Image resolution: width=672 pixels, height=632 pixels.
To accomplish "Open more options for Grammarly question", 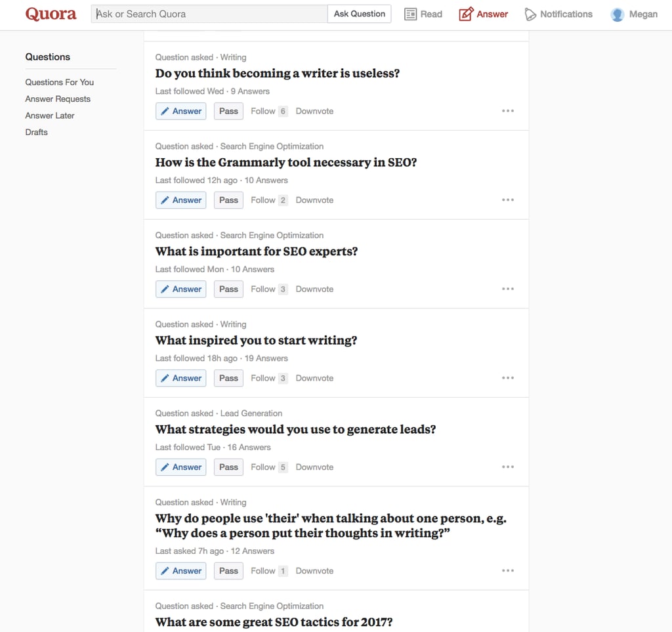I will point(508,200).
